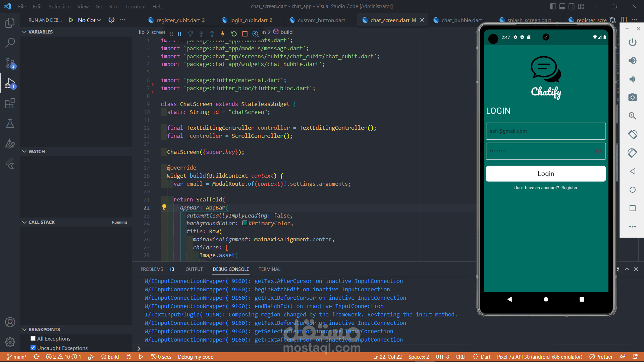The width and height of the screenshot is (644, 362).
Task: Open the Search view in activity bar
Action: [x=10, y=43]
